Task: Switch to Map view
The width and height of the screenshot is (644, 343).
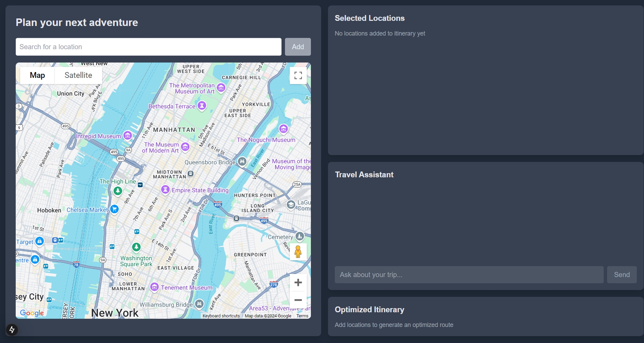Action: tap(37, 75)
